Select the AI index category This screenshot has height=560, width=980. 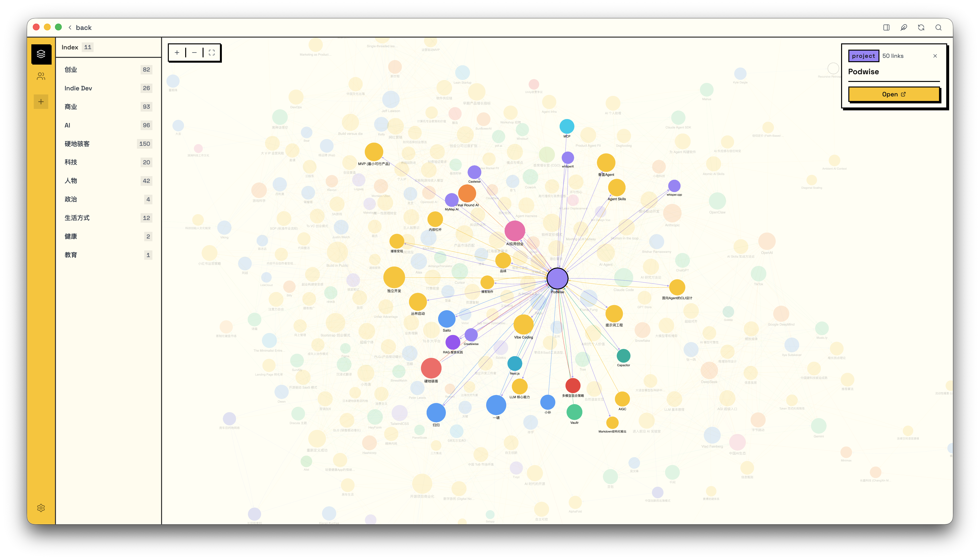[108, 125]
